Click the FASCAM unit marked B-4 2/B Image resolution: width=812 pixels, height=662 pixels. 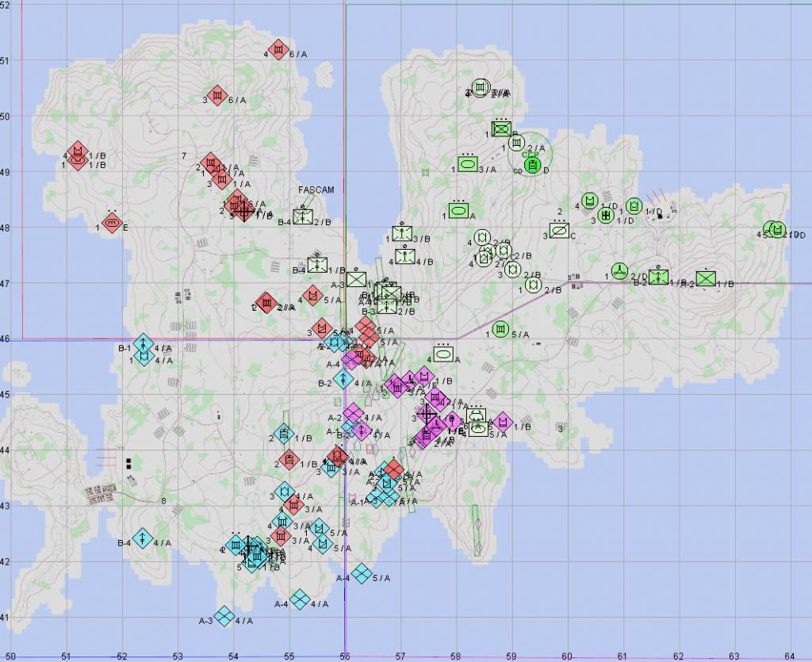tap(303, 216)
